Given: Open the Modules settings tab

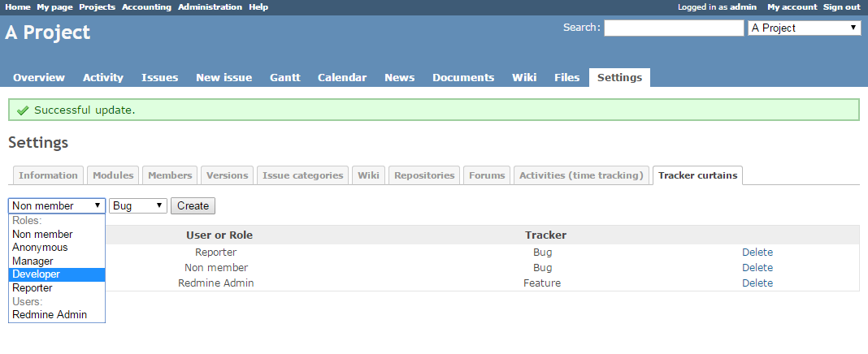Looking at the screenshot, I should 113,175.
